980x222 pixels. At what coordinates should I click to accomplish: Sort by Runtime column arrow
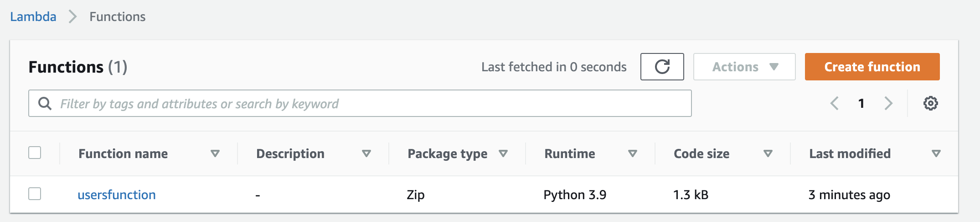tap(633, 153)
